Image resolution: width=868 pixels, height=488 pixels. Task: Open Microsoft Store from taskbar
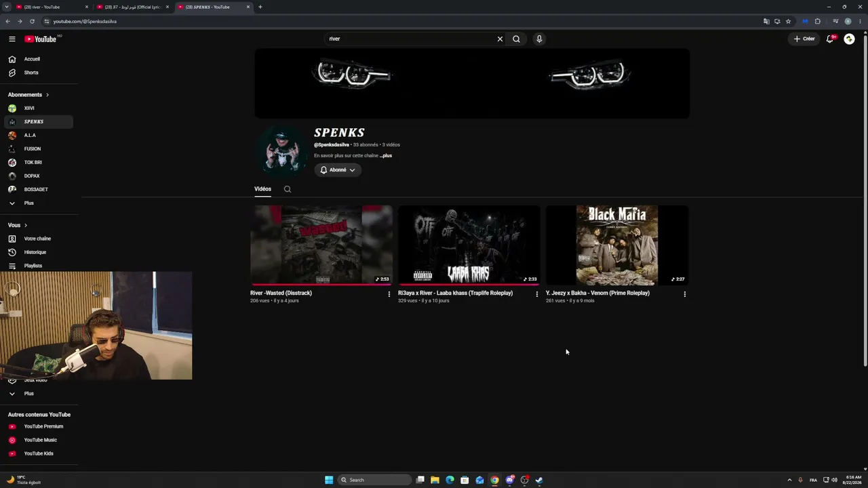click(x=465, y=480)
